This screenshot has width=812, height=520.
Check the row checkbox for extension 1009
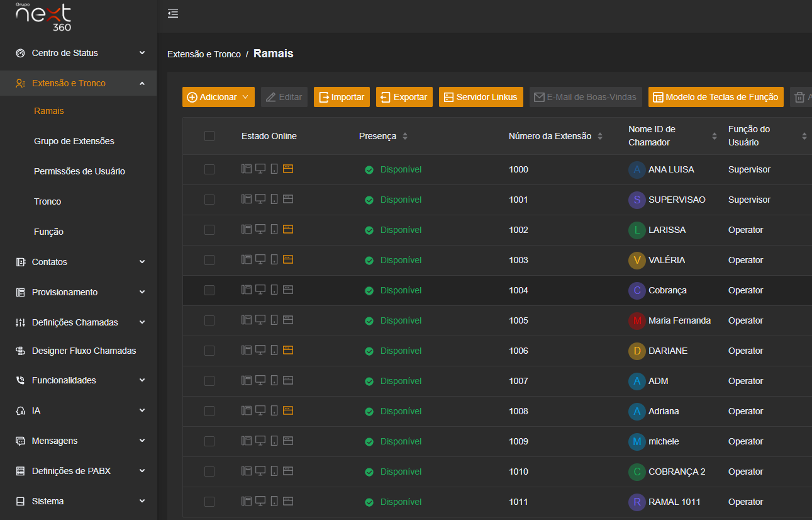coord(209,441)
